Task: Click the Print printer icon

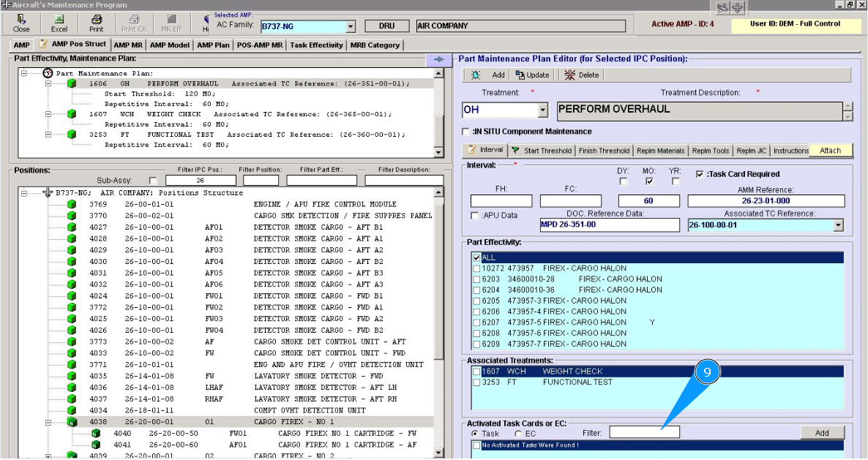Action: (96, 19)
